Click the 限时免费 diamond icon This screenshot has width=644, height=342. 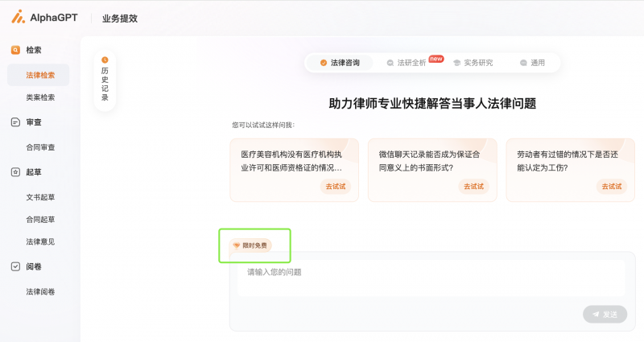237,245
